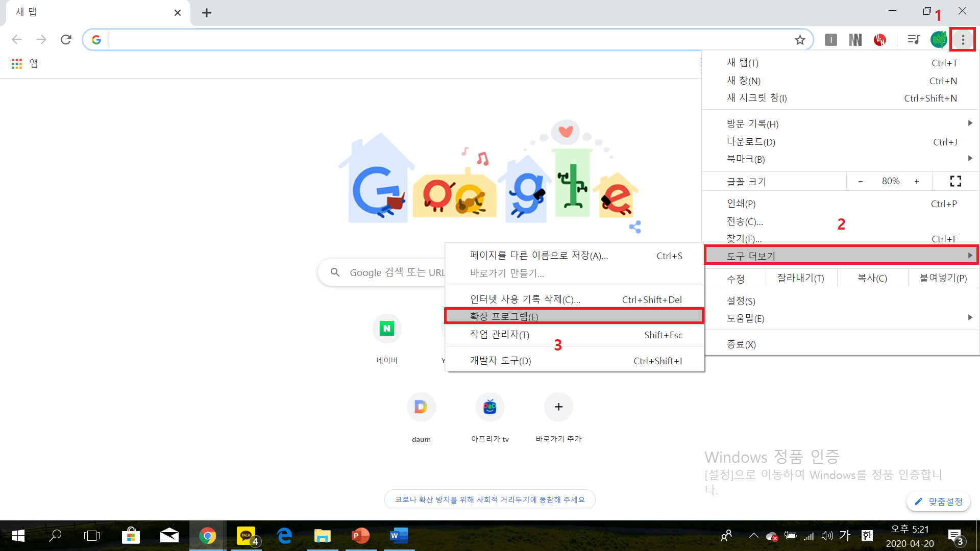
Task: Decrease zoom with the minus button
Action: (861, 181)
